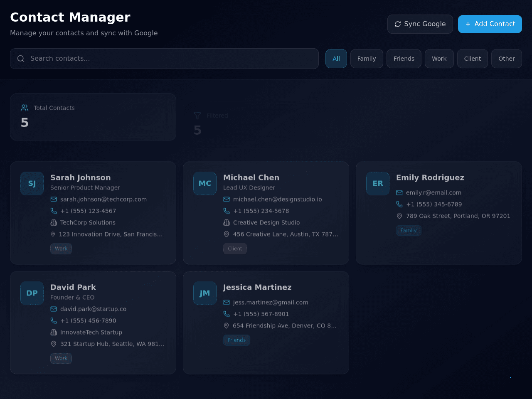Click the emily.r@email.com email address
The height and width of the screenshot is (399, 532).
433,193
